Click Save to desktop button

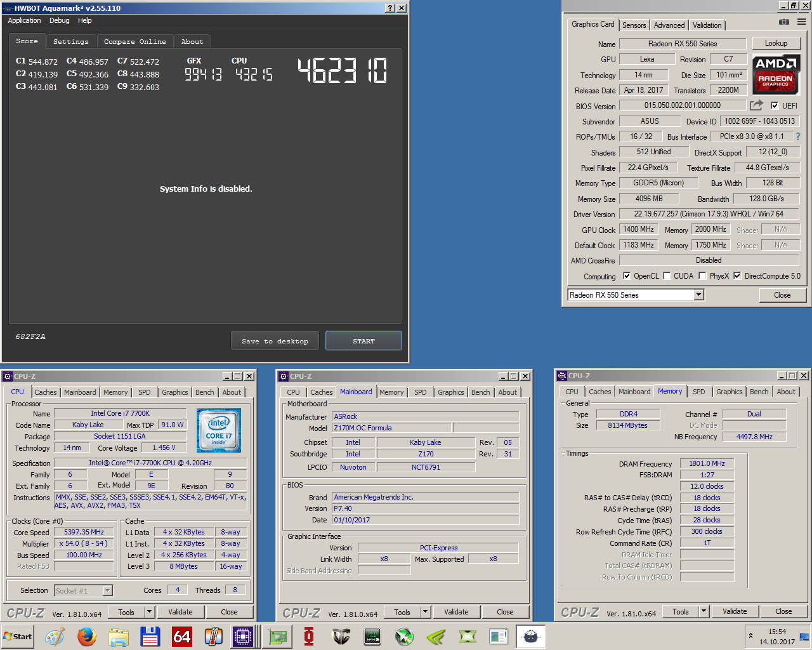275,341
